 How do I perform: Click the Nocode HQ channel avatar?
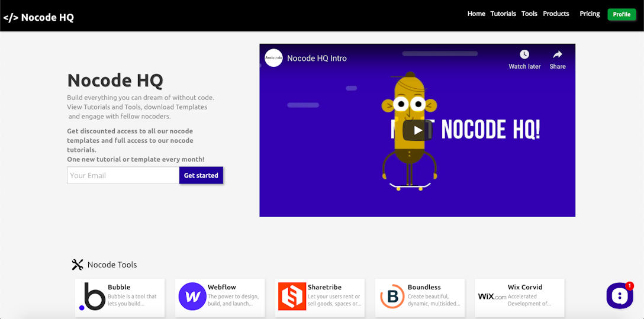pos(273,58)
